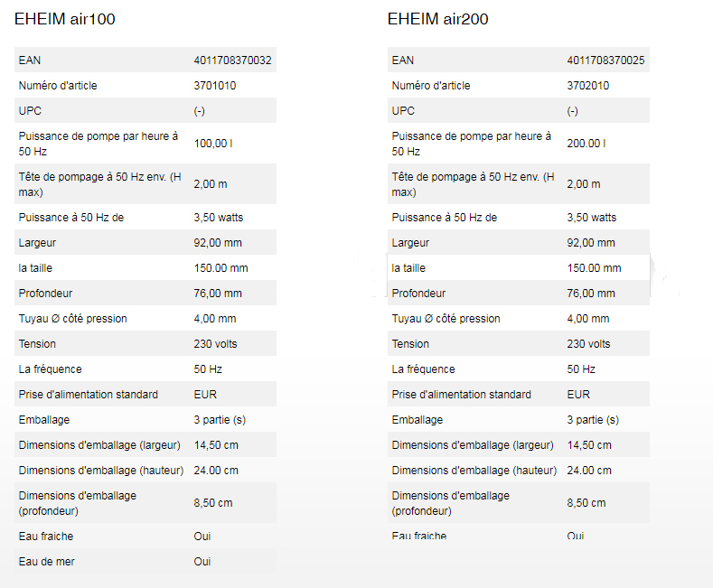Click the air200 230 volts value
This screenshot has height=588, width=713.
click(588, 344)
